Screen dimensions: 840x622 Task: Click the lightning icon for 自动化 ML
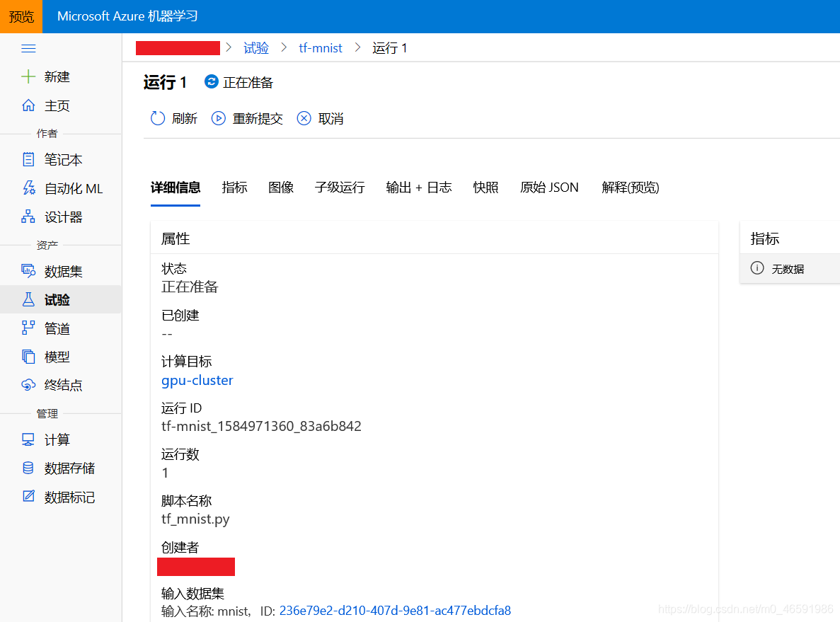pos(28,188)
